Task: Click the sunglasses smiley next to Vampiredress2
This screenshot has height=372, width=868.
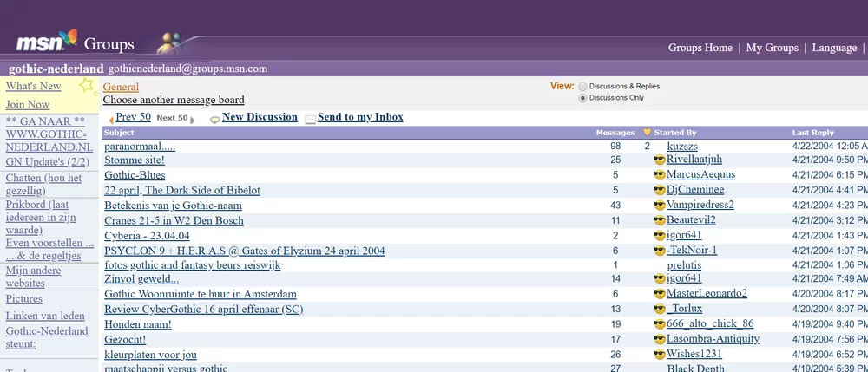Action: click(659, 206)
